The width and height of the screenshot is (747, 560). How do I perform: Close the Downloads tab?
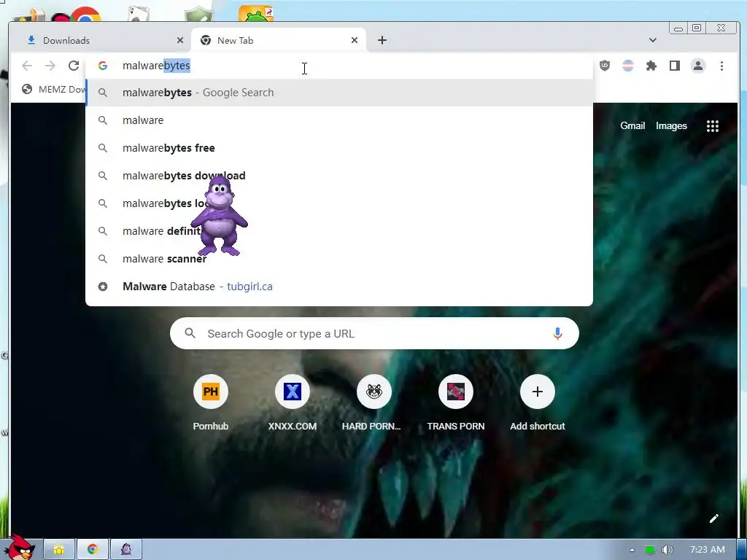(x=180, y=41)
